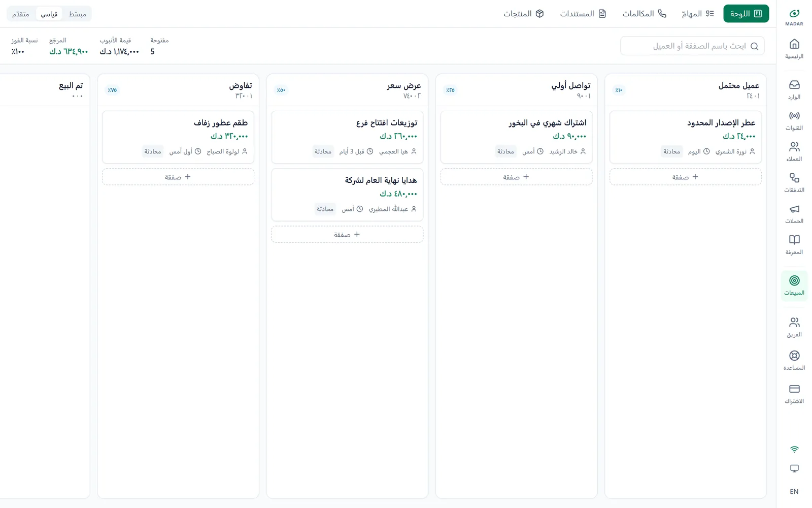812x508 pixels.
Task: Click clock icon beside أول أمس
Action: click(198, 151)
